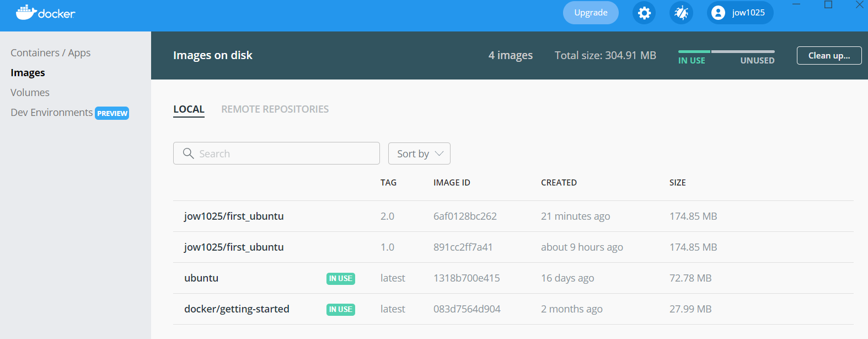The width and height of the screenshot is (868, 339).
Task: Click image ID 1318b700e415
Action: click(467, 278)
